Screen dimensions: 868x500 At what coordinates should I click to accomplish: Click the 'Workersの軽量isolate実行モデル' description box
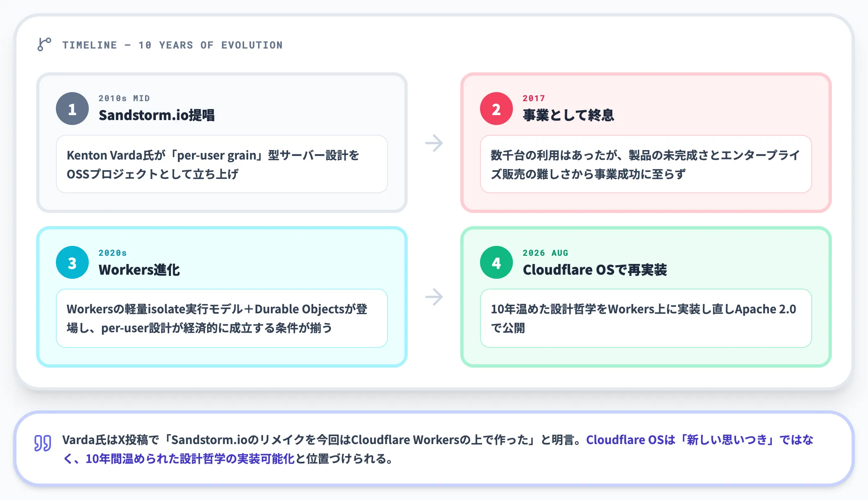click(222, 318)
